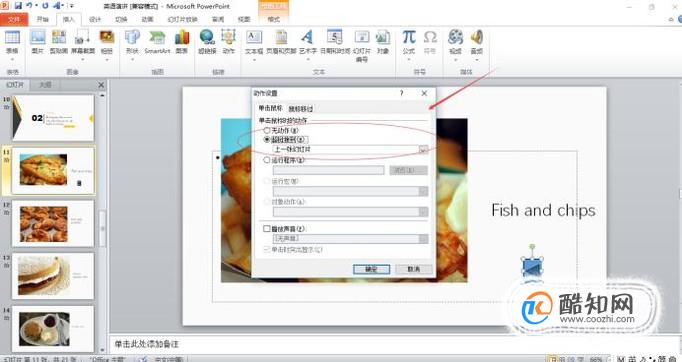Click the Cancel button in dialog
The height and width of the screenshot is (362, 682).
(x=414, y=269)
